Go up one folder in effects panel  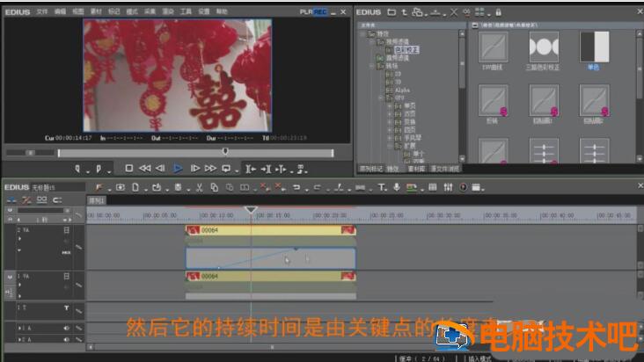(x=405, y=12)
